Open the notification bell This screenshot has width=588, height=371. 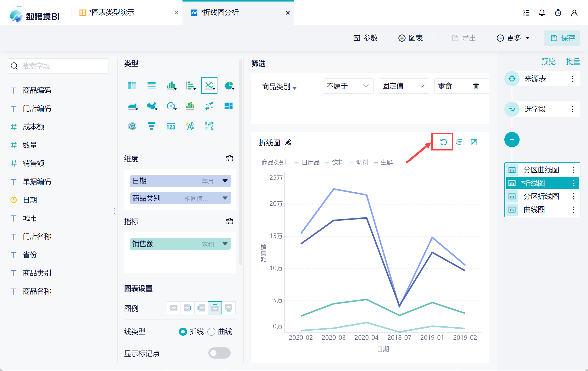[542, 13]
